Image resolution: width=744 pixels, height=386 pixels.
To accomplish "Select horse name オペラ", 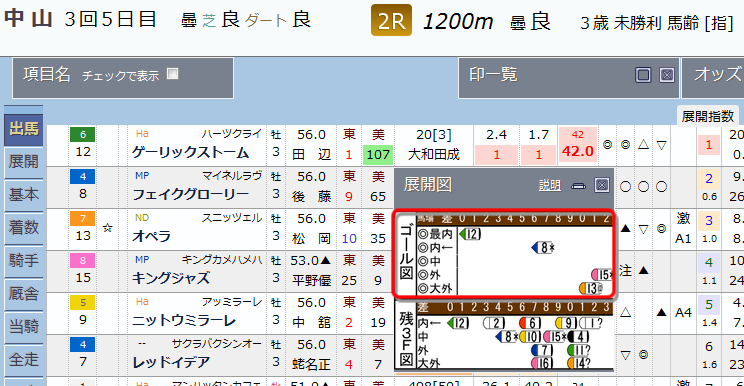I will (152, 236).
